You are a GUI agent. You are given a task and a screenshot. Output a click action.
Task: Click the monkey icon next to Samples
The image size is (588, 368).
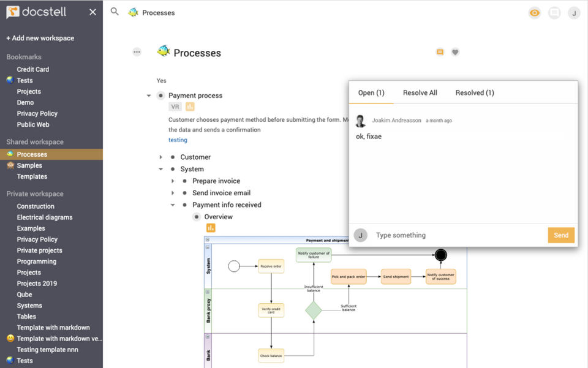pos(10,165)
